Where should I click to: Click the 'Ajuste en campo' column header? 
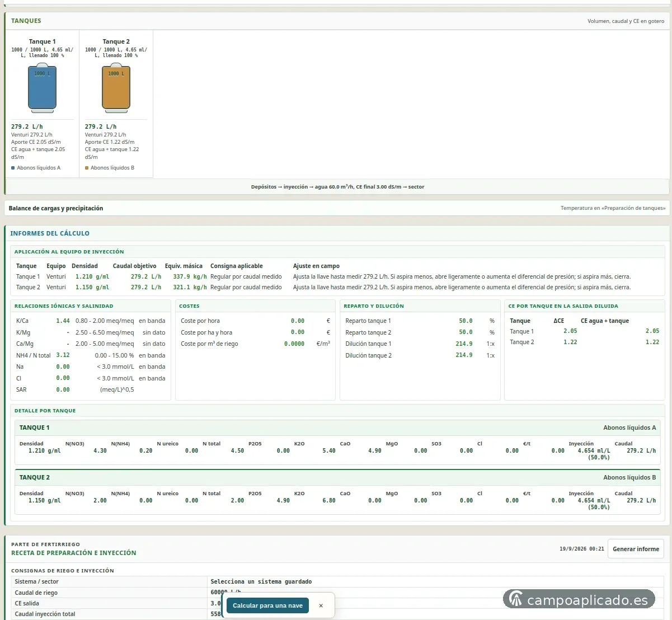click(x=316, y=266)
